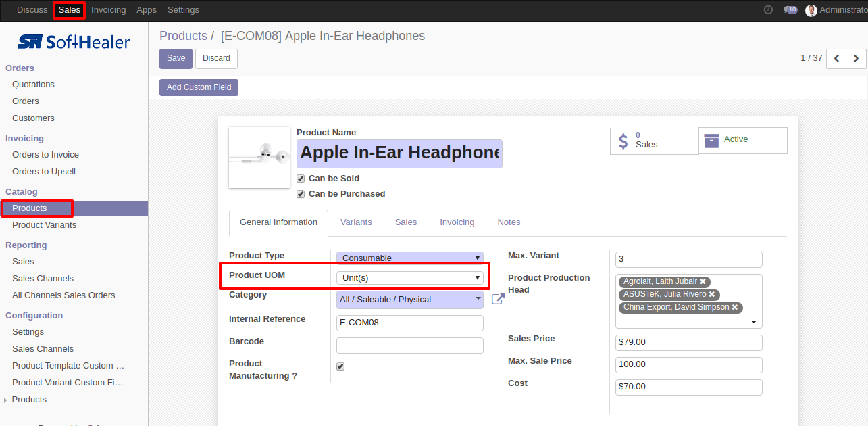Open Invoicing top menu
Screen dimensions: 868x426
(109, 10)
